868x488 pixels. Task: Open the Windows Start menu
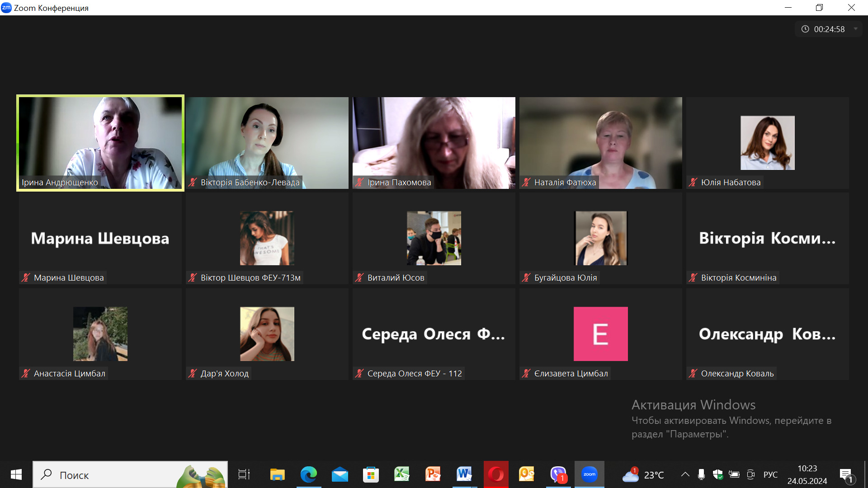click(16, 474)
